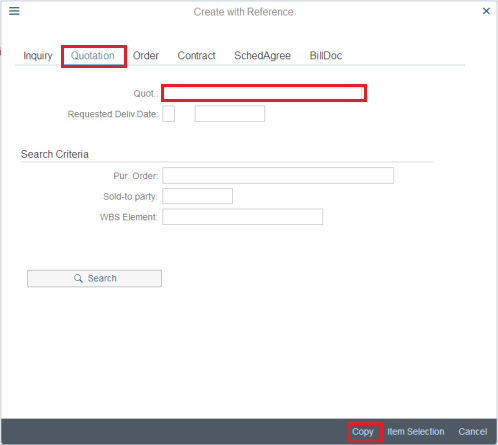The width and height of the screenshot is (498, 445).
Task: Select the BillDoc tab
Action: tap(326, 55)
